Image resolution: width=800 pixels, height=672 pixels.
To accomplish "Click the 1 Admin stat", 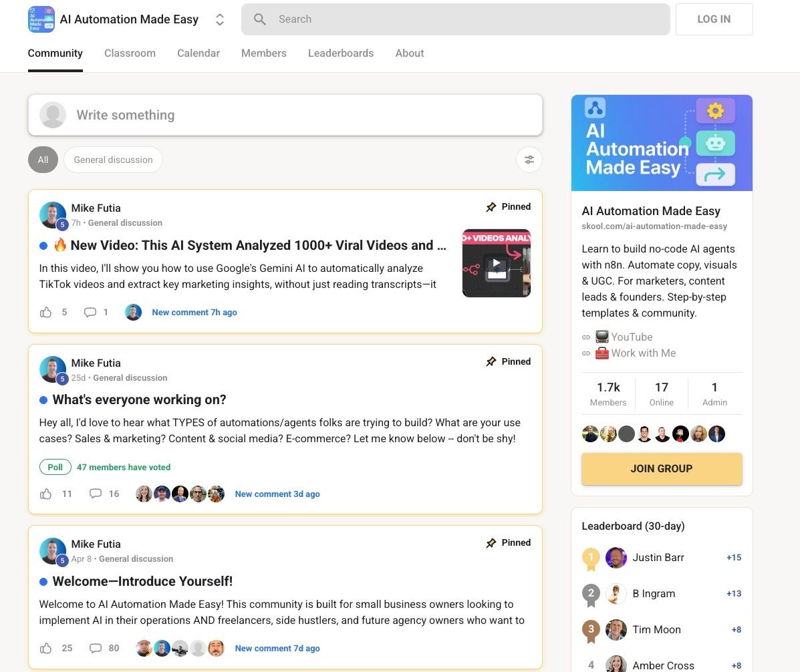I will coord(714,393).
